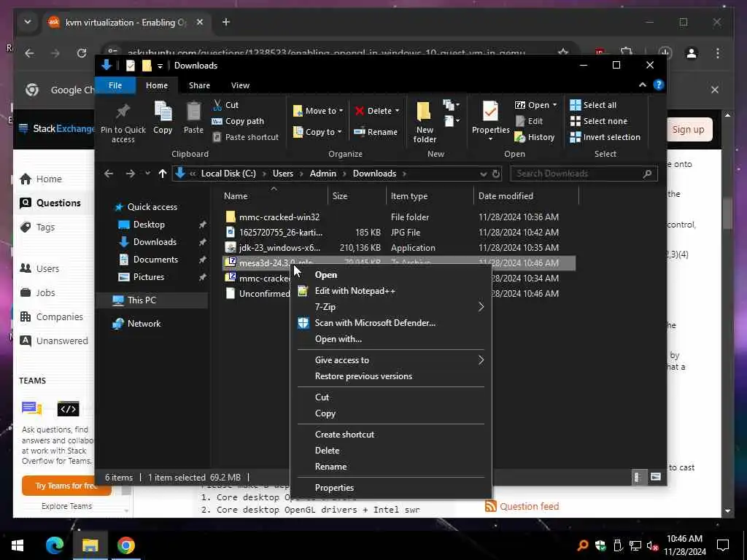Switch to the File ribbon tab
747x560 pixels.
115,85
